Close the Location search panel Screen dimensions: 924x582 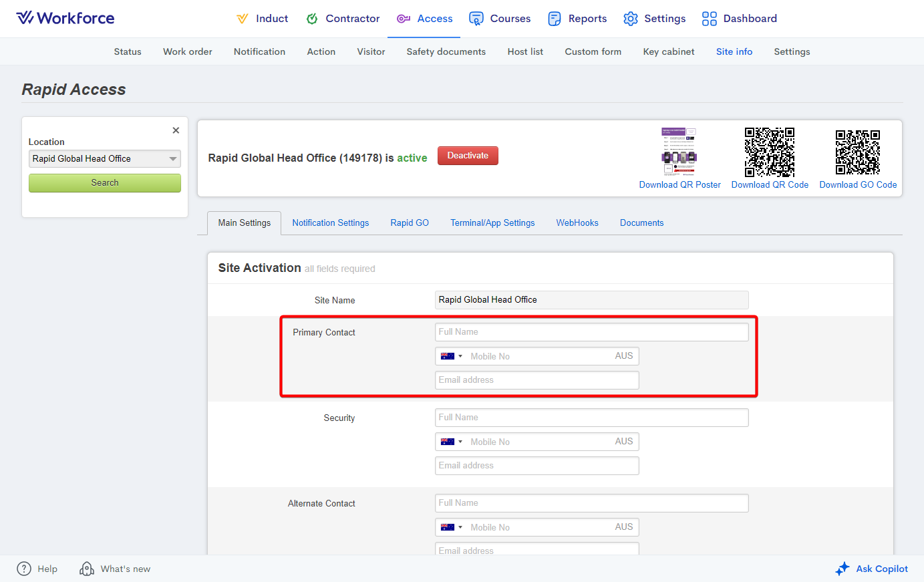pos(176,130)
